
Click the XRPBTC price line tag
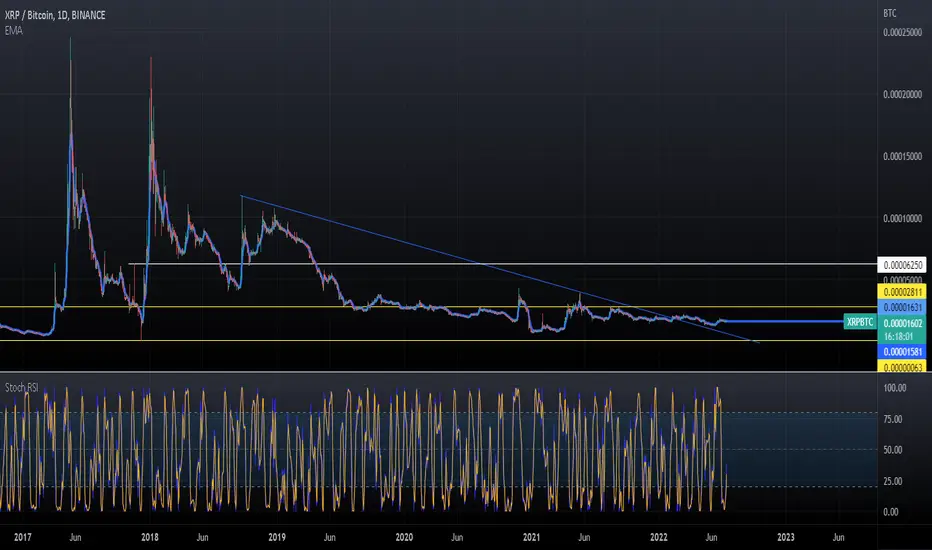(x=860, y=322)
